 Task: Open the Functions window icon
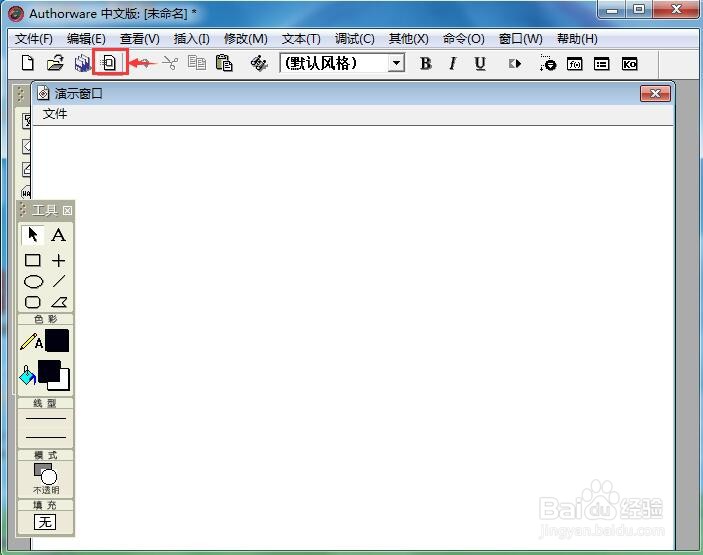[575, 64]
